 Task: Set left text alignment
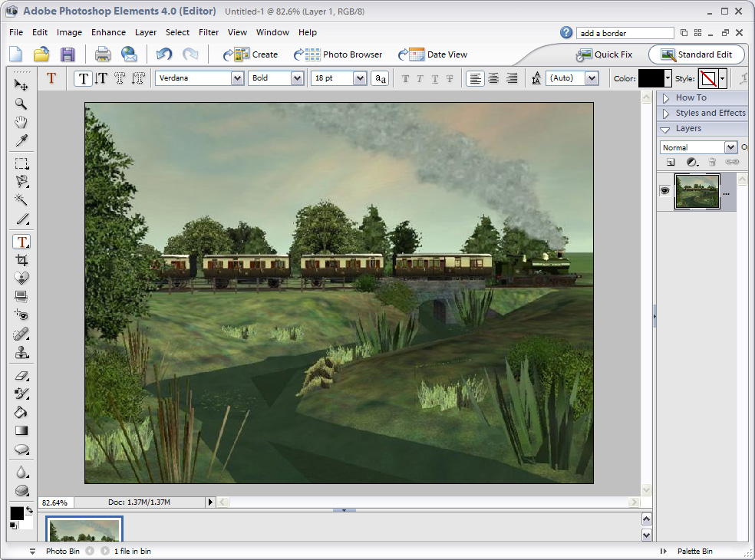click(475, 78)
